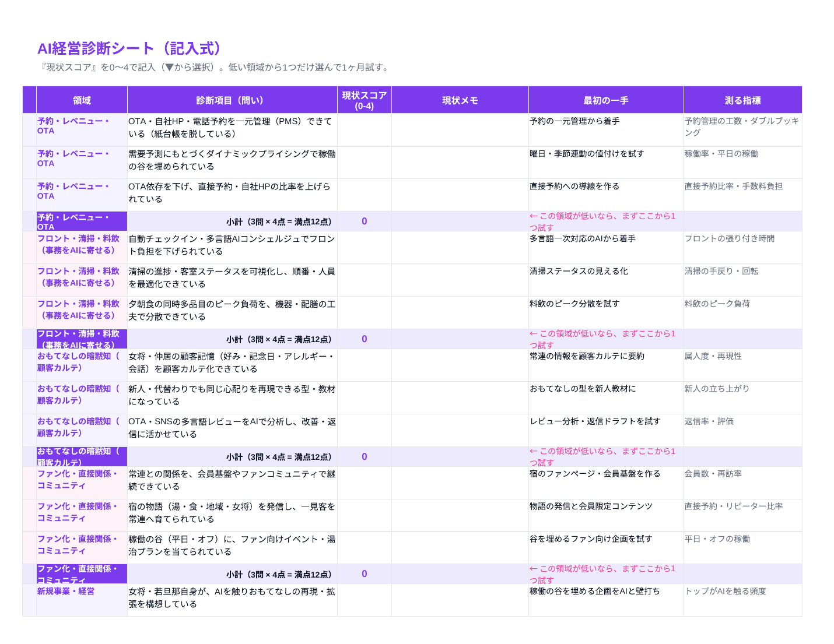Click the metric 直接予約比率・手数料負担
Screen dimensions: 834x644
click(742, 195)
